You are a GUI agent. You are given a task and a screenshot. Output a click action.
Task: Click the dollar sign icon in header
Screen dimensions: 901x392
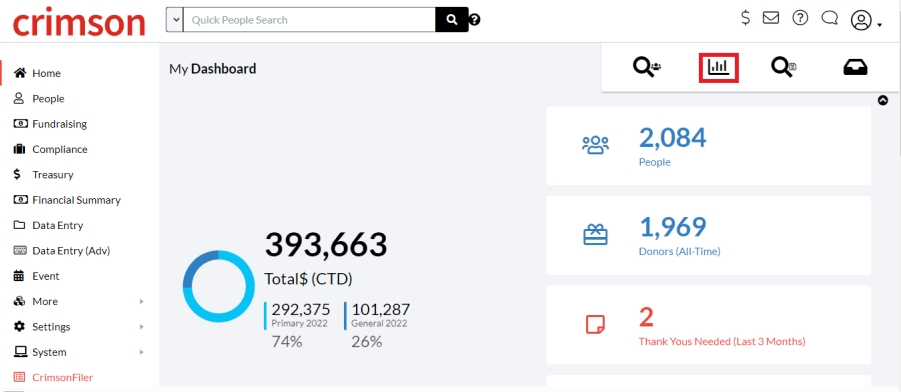745,18
